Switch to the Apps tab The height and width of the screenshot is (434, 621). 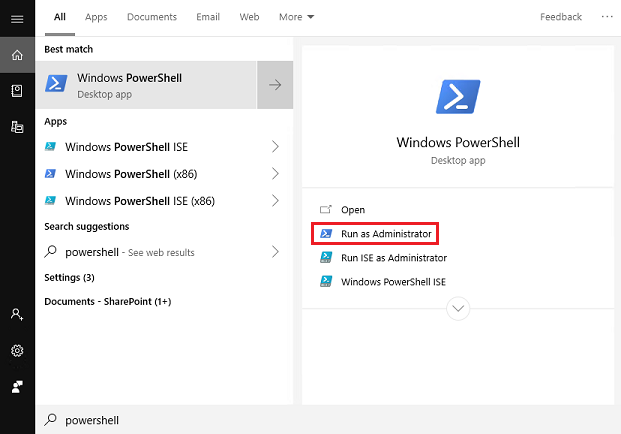[96, 17]
